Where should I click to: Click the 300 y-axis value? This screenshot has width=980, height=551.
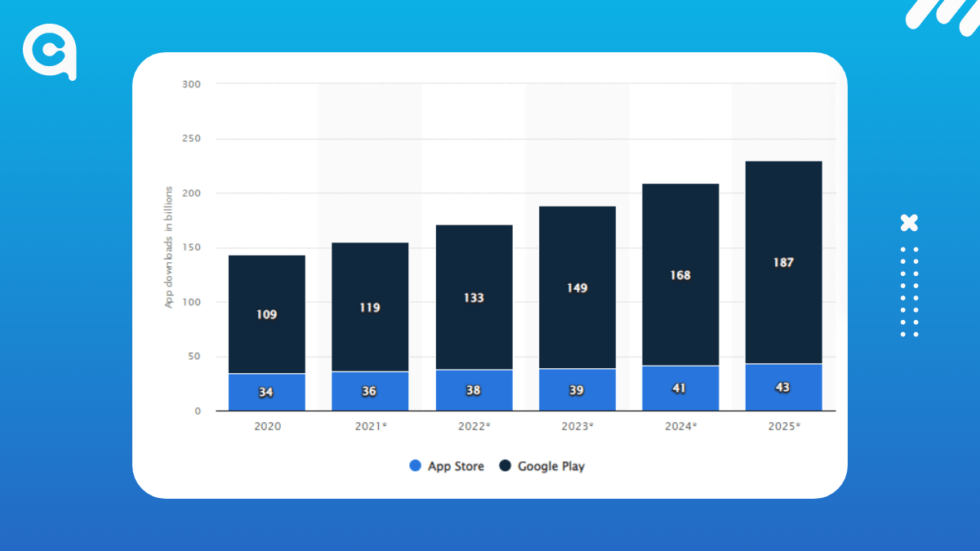click(x=193, y=84)
